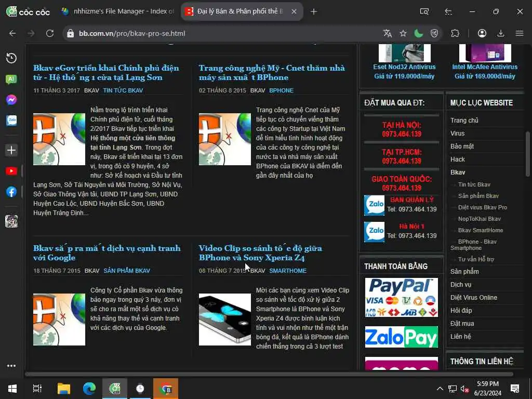Open History icon in the sidebar
The image size is (532, 399).
11,58
